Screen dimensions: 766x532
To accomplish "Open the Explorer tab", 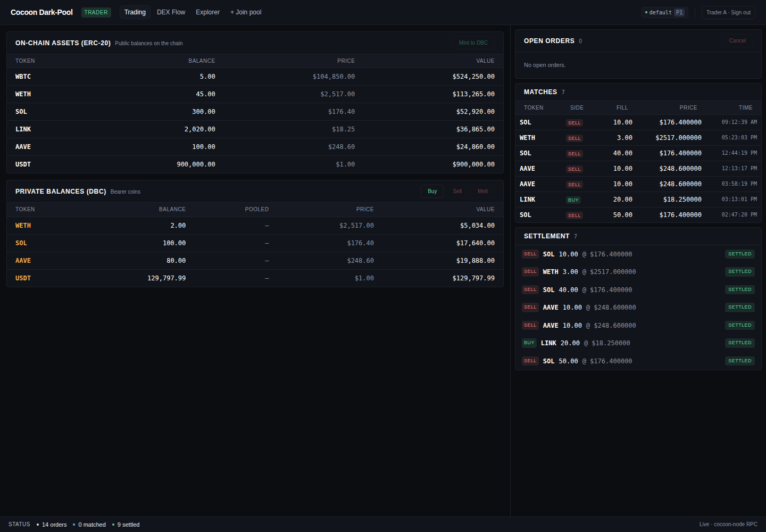I will tap(207, 12).
